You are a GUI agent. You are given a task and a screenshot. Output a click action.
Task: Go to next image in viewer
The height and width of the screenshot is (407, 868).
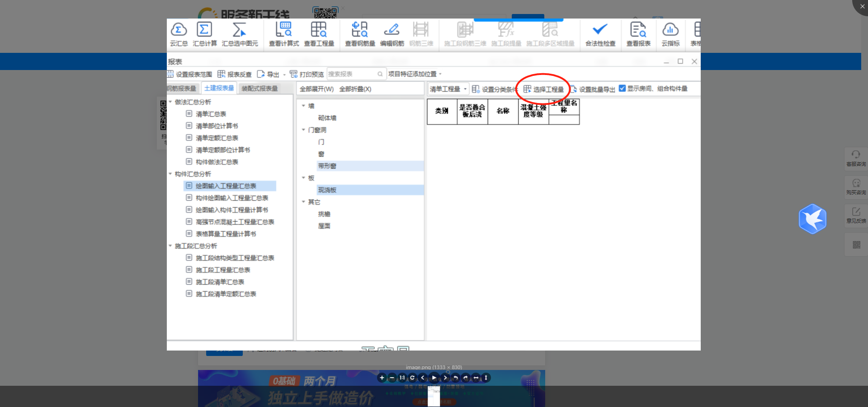[x=445, y=378]
